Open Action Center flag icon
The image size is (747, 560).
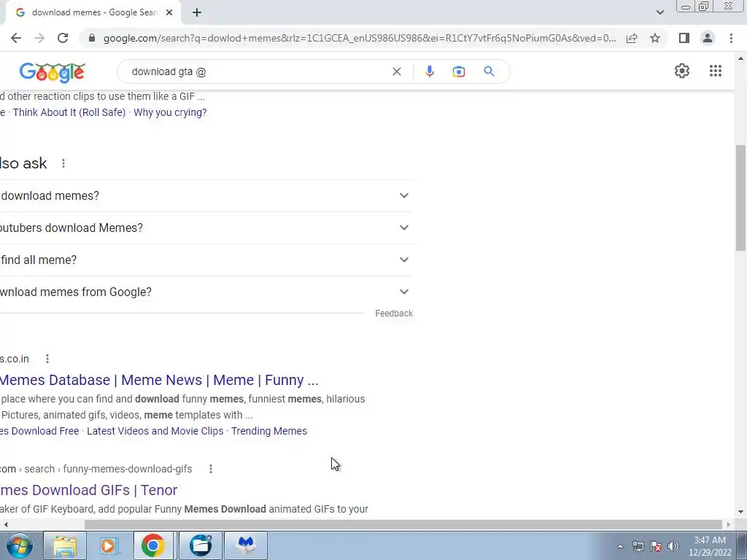coord(656,546)
